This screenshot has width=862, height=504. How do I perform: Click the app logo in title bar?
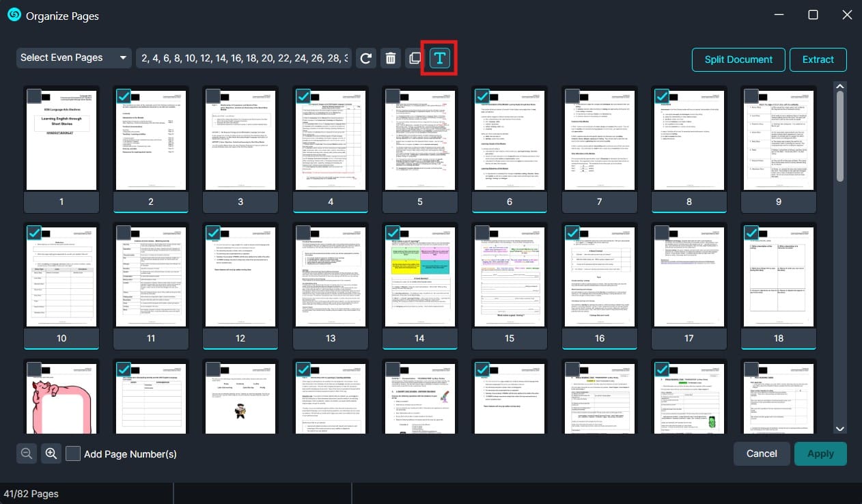click(14, 15)
